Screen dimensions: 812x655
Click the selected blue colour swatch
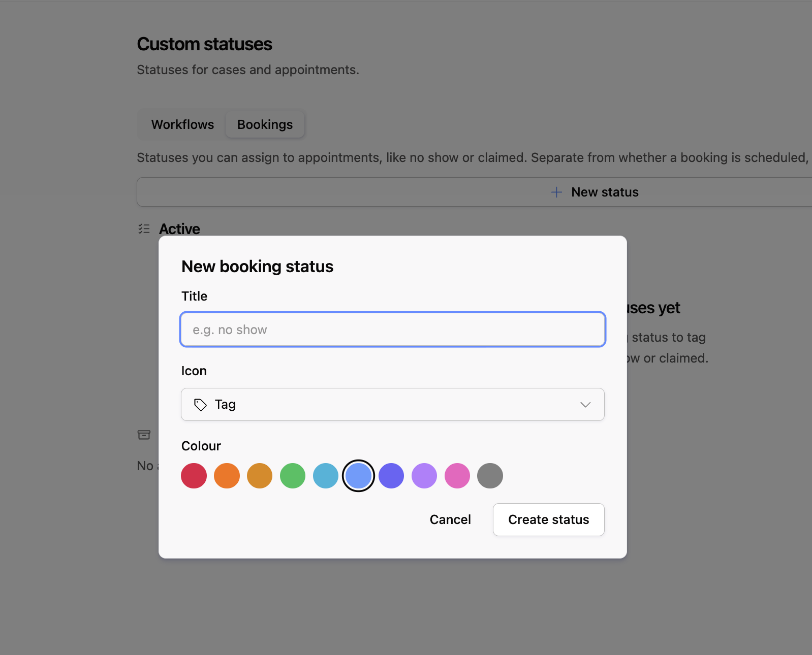(359, 476)
